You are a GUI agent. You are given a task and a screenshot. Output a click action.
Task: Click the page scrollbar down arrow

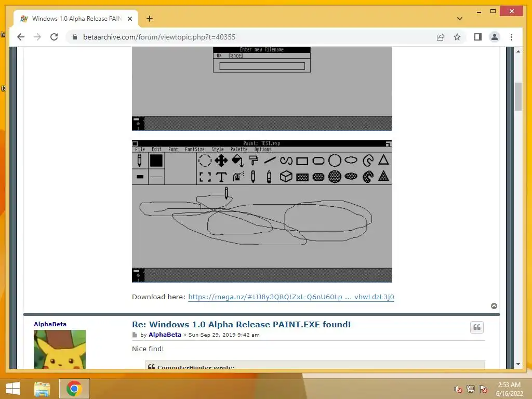tap(518, 364)
